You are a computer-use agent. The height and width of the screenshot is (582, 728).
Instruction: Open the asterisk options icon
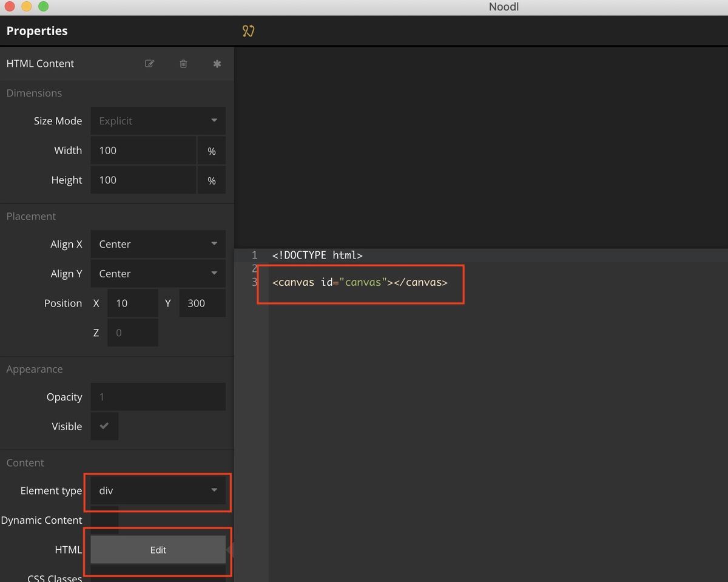(x=217, y=64)
